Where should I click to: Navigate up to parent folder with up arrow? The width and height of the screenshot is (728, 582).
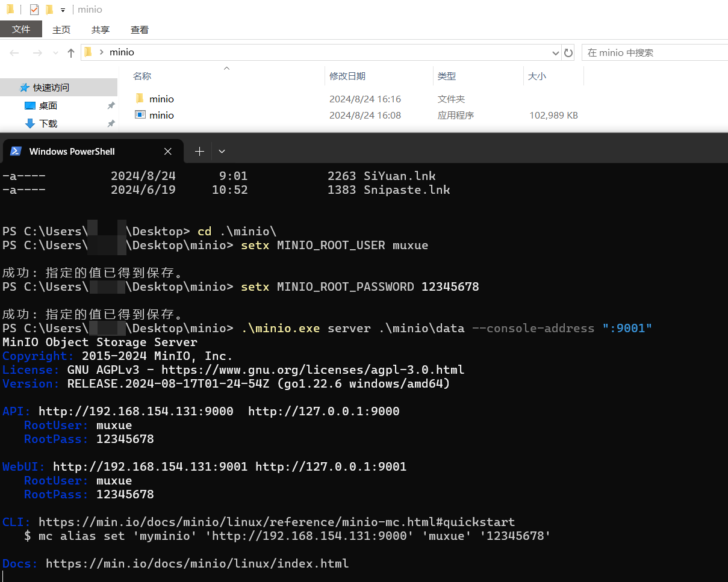(70, 52)
